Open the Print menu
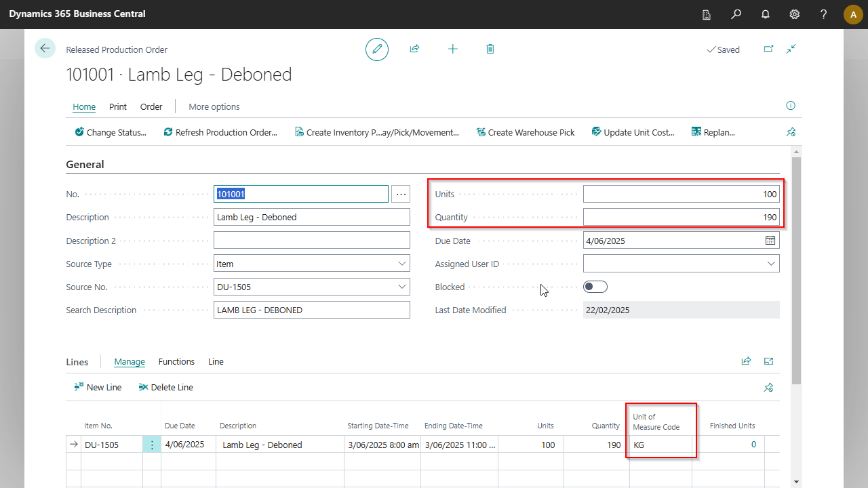Screen dimensions: 868x488 pos(118,106)
